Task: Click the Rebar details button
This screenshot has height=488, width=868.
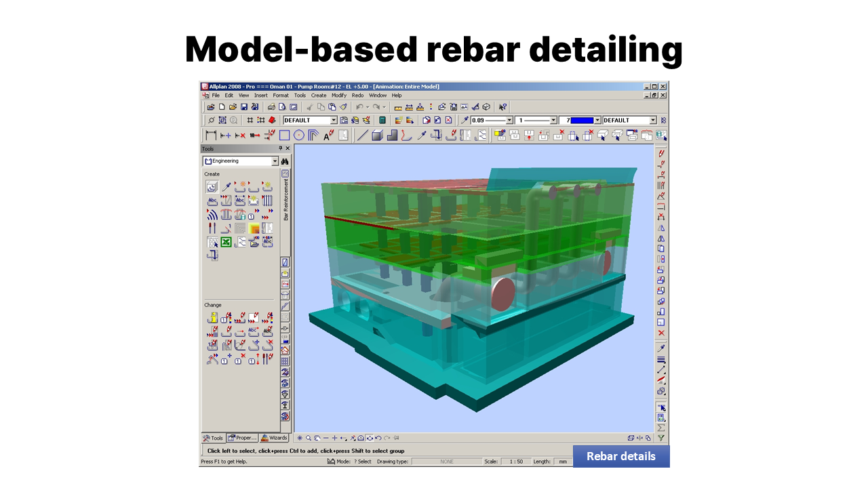Action: click(x=621, y=456)
